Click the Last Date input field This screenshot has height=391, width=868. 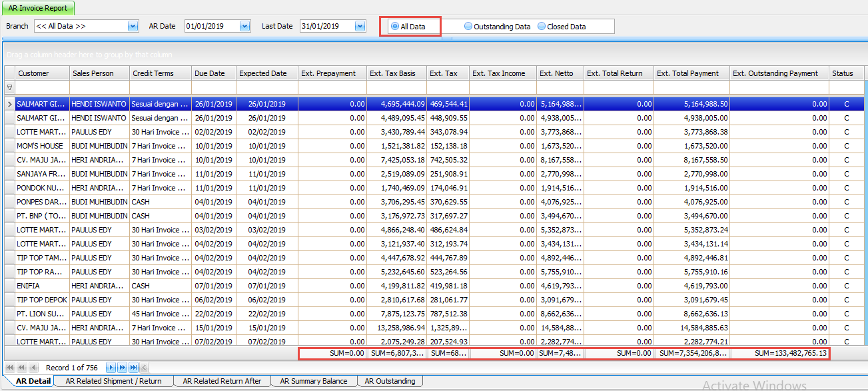(x=327, y=26)
